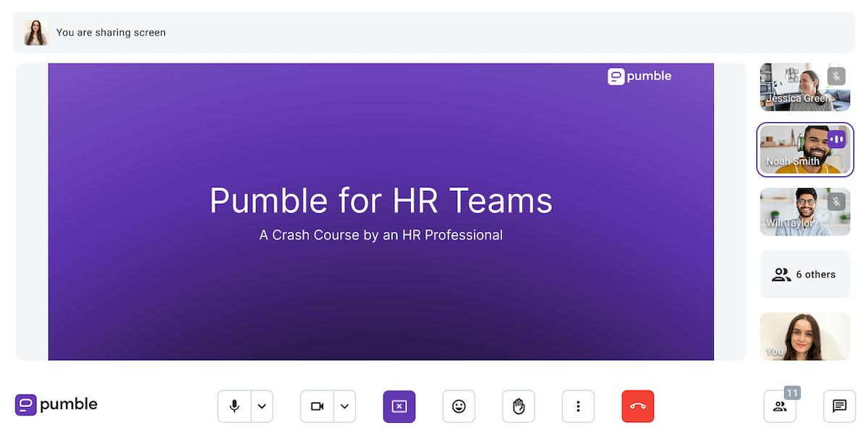Open the participants list
The width and height of the screenshot is (868, 446).
coord(780,406)
